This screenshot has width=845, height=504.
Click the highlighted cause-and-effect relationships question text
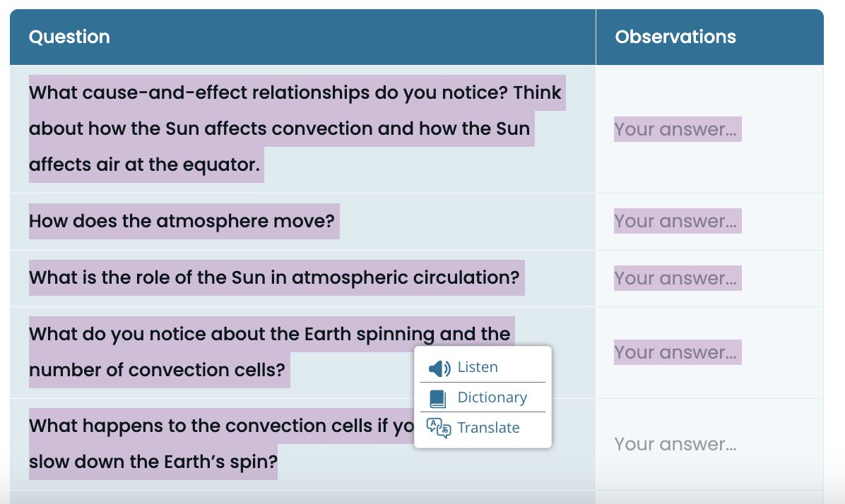[x=295, y=128]
